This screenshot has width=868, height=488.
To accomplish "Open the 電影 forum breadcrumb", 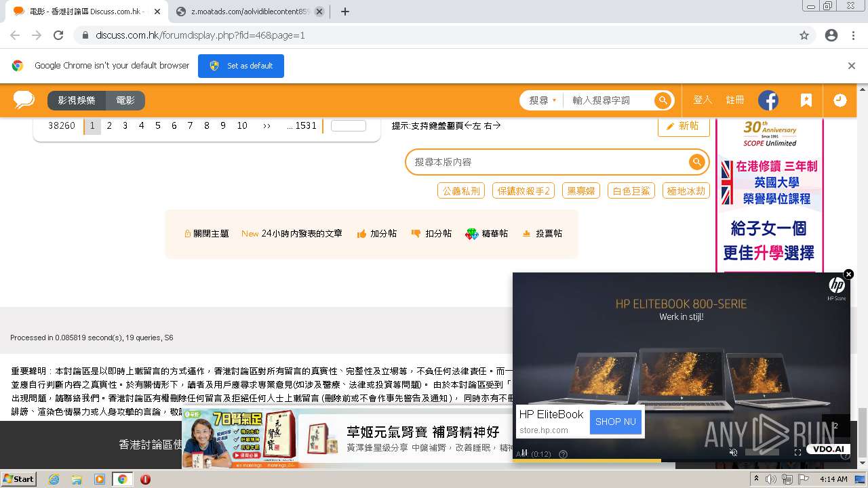I will point(125,100).
